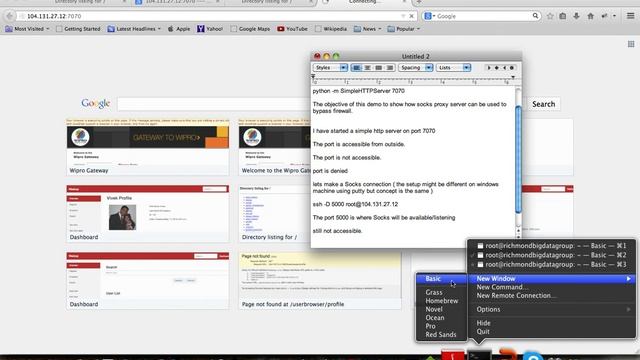Choose New Remote Connection menu item
Image resolution: width=640 pixels, height=360 pixels.
click(552, 296)
